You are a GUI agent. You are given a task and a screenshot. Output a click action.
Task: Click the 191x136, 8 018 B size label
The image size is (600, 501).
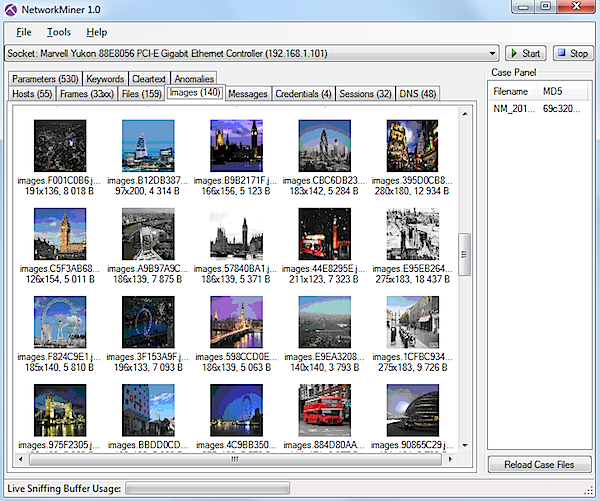[59, 191]
